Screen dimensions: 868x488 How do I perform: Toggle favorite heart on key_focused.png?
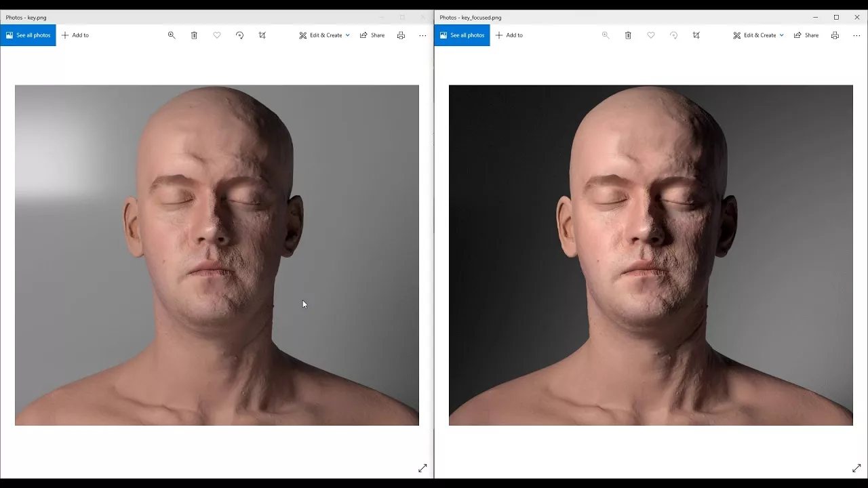point(651,35)
